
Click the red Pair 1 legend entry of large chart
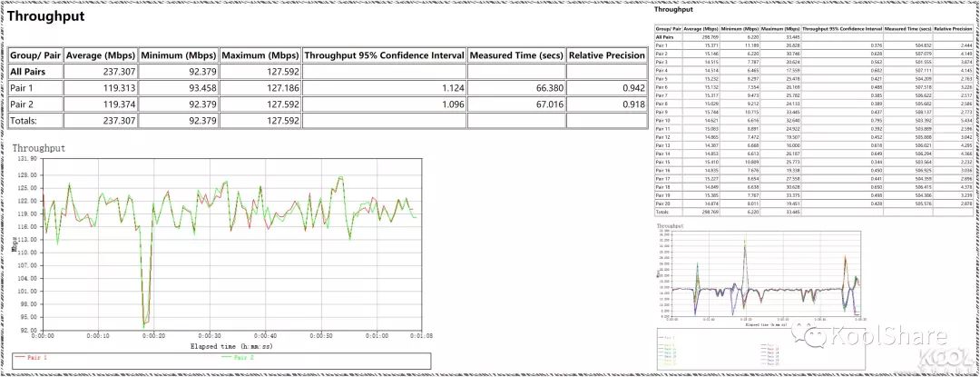[31, 358]
